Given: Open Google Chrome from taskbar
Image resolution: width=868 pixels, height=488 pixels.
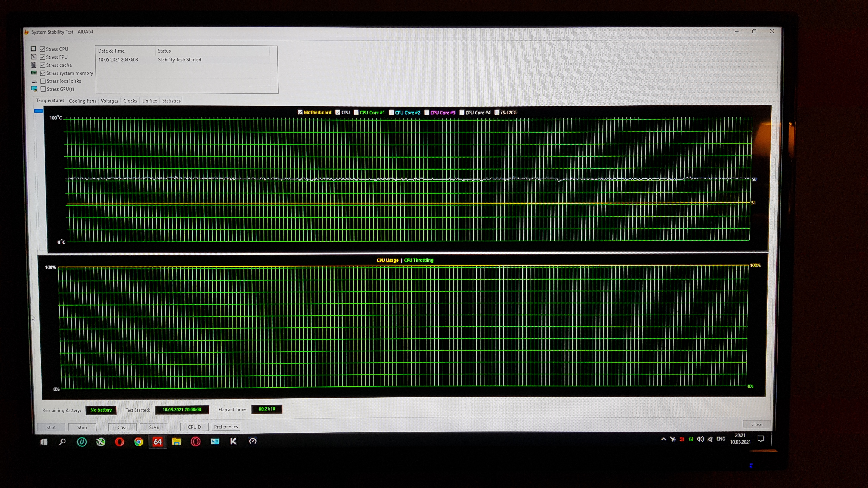Looking at the screenshot, I should pyautogui.click(x=138, y=442).
